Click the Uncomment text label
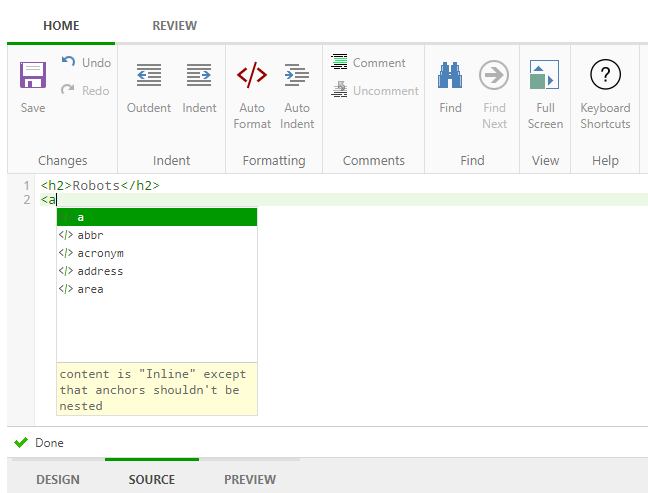The height and width of the screenshot is (493, 648). (x=386, y=91)
